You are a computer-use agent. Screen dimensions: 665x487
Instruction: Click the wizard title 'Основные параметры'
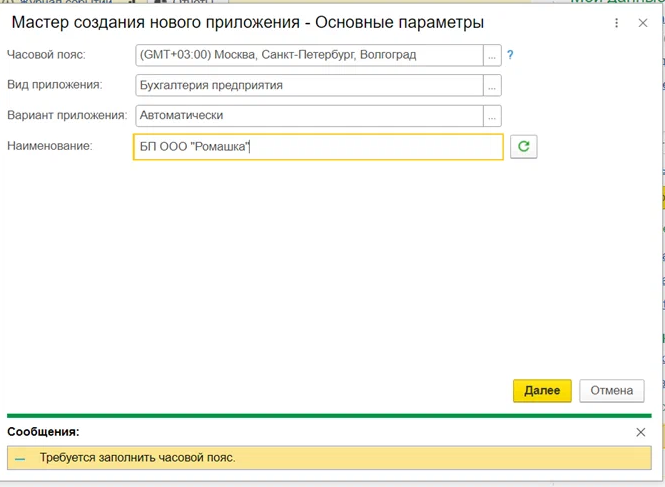(x=400, y=22)
